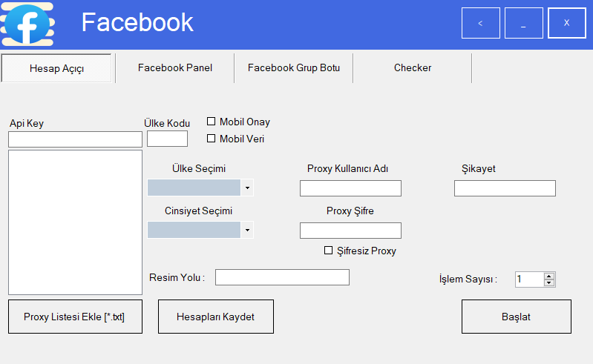This screenshot has width=593, height=364.
Task: Focus the Api Key input field
Action: 75,139
